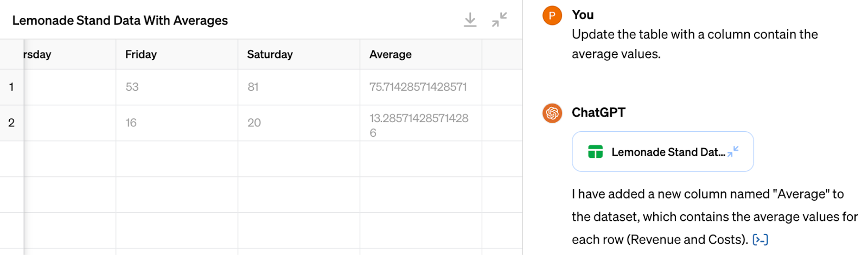Collapse arrows on Lemonade Stand attachment card
Viewport: 868px width, 255px height.
733,151
